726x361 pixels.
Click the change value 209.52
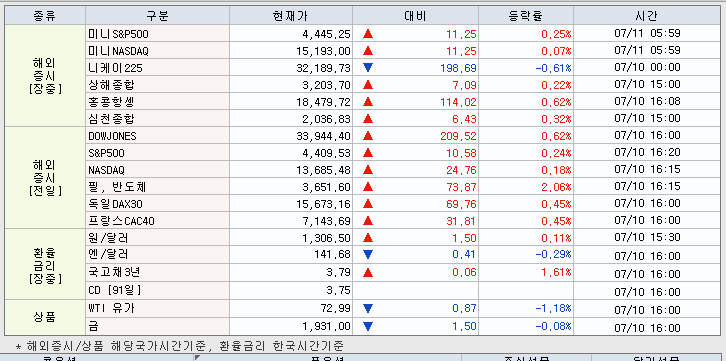pos(458,137)
